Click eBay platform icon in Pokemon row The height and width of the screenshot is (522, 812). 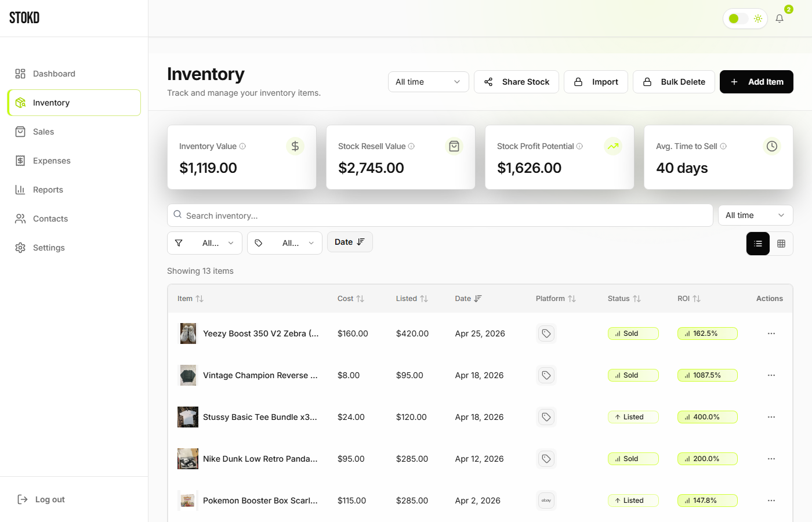(546, 501)
